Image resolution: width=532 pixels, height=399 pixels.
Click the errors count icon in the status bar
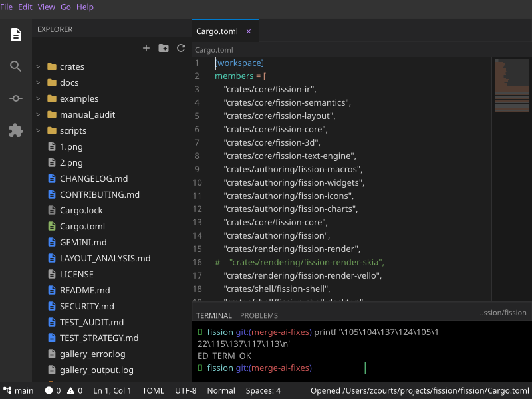coord(49,390)
